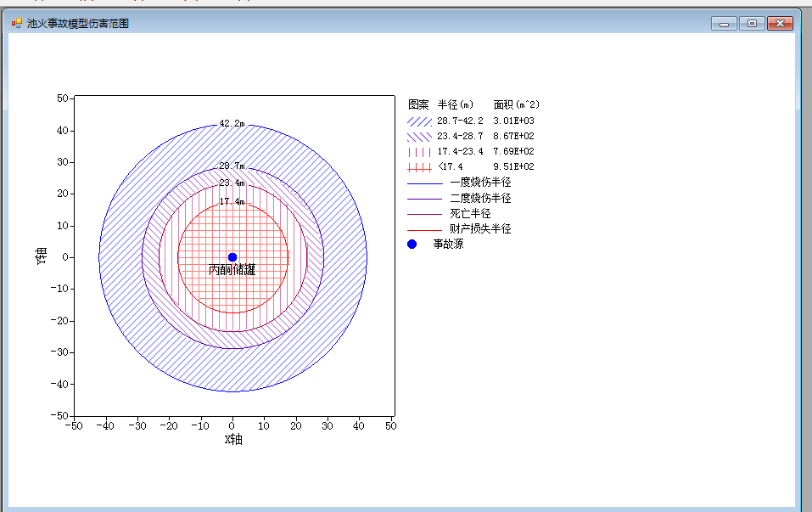Click the 9.51E+02 area value

[513, 167]
